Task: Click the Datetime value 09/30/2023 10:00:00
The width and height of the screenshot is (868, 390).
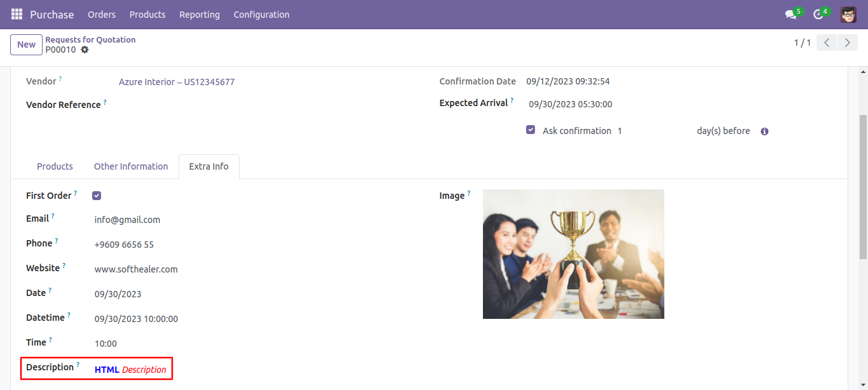Action: 136,319
